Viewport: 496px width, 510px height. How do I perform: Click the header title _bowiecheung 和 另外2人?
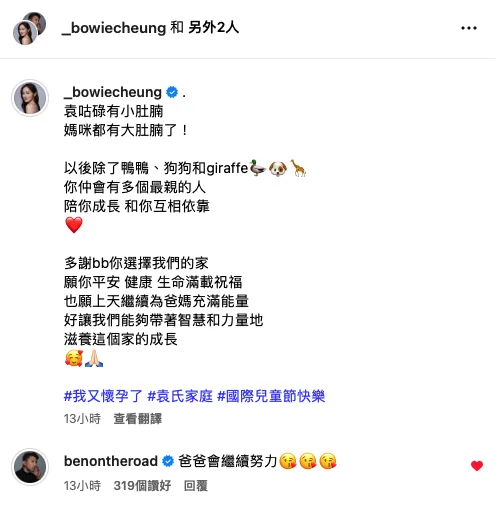coord(150,28)
